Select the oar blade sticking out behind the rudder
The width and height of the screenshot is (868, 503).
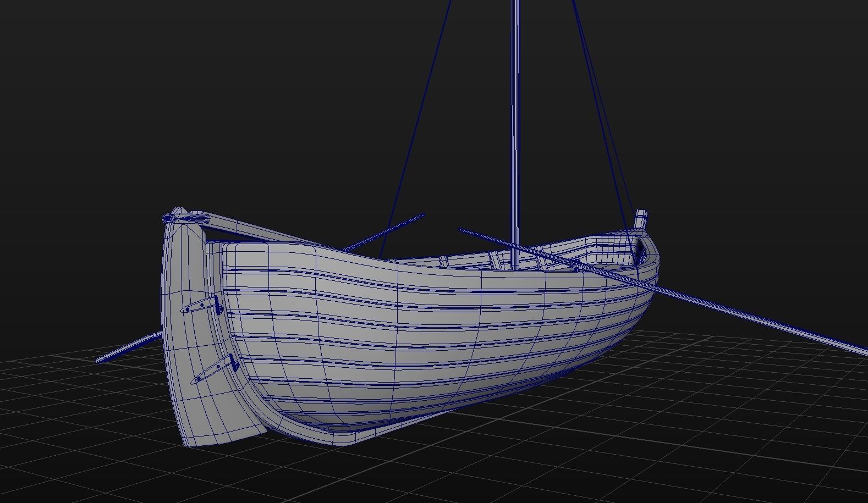point(129,347)
